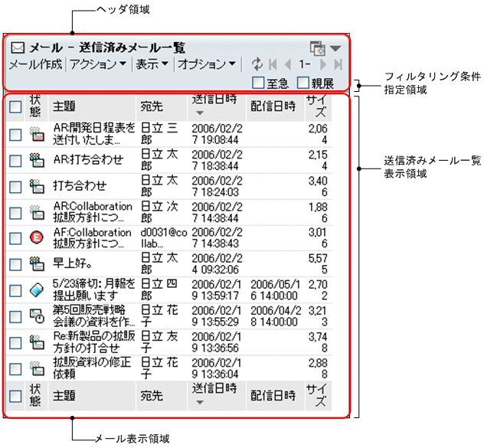Check the select-all checkbox in top header
The height and width of the screenshot is (448, 484).
pos(15,106)
